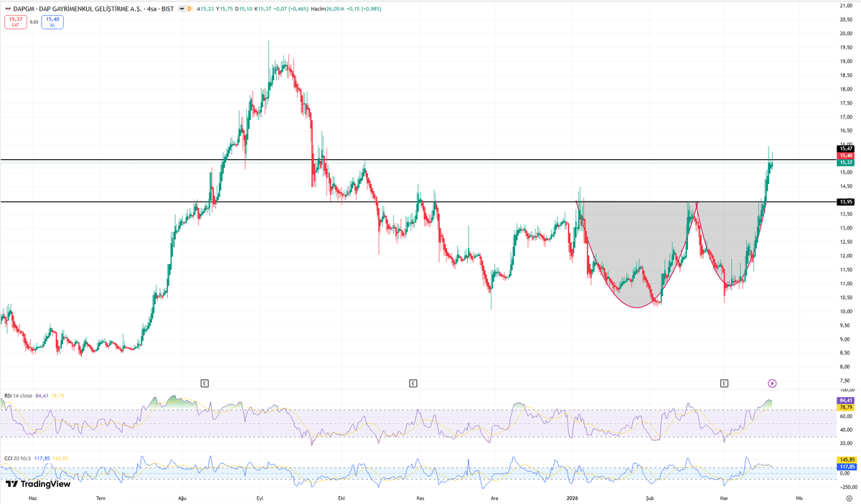Click the purple 84,41 RSI axis label
Viewport: 861px width, 504px height.
(845, 401)
